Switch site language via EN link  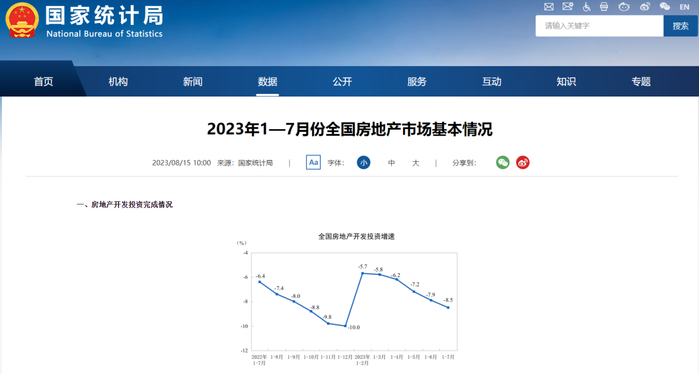pos(684,7)
